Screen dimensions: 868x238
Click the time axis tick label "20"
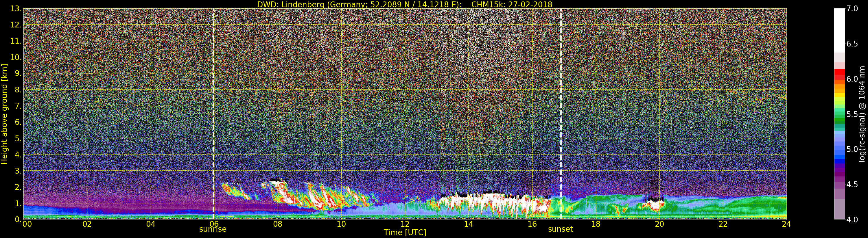(x=659, y=224)
